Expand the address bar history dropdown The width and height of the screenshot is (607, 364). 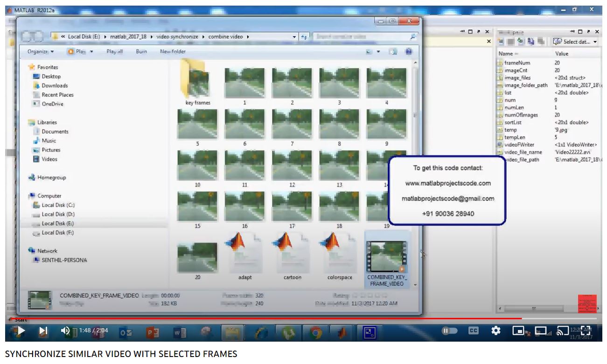[x=294, y=37]
